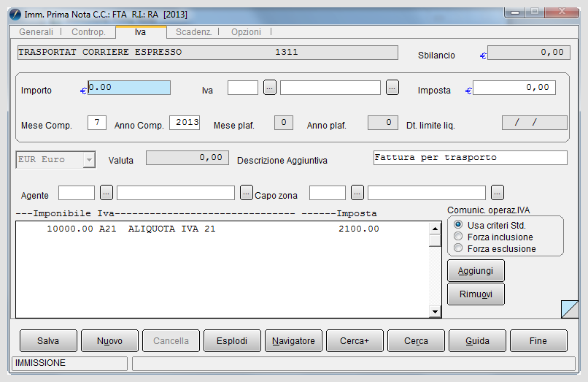Click the Mese Comp. field showing 7
This screenshot has width=588, height=382.
click(x=97, y=123)
